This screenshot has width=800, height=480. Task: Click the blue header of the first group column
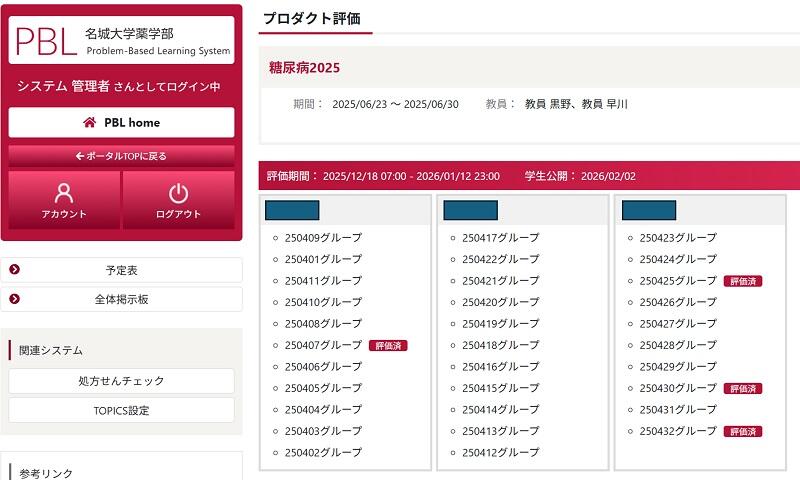[293, 210]
